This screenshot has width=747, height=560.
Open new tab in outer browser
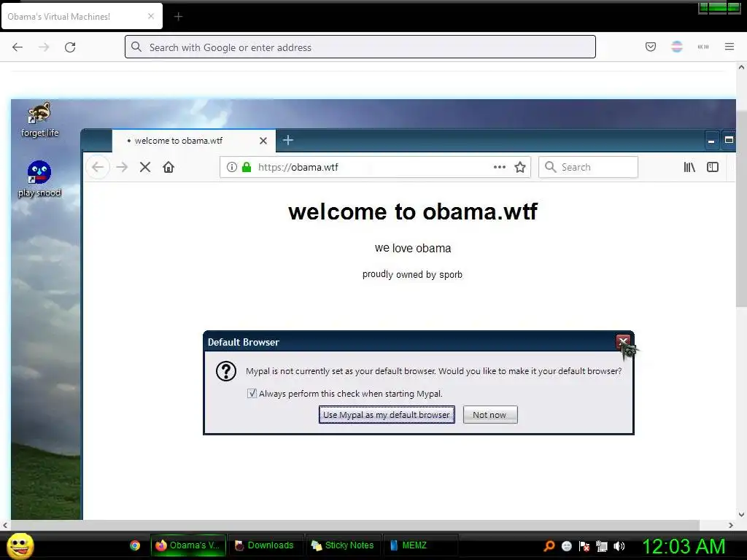coord(178,17)
